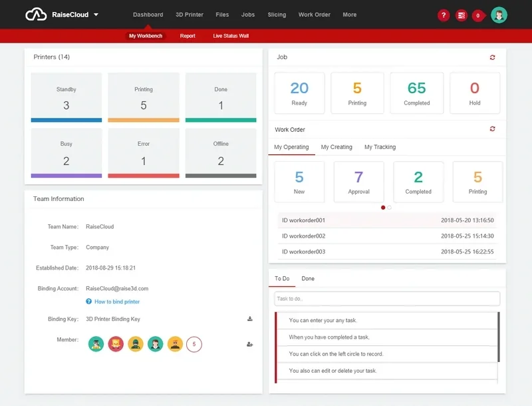Expand the More menu in the navigation bar
The height and width of the screenshot is (406, 532).
(349, 14)
